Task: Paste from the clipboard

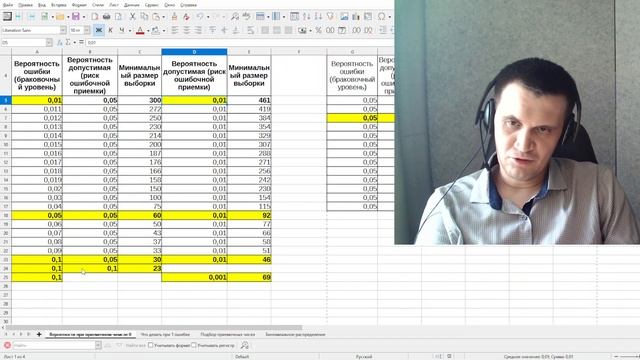Action: tap(156, 17)
